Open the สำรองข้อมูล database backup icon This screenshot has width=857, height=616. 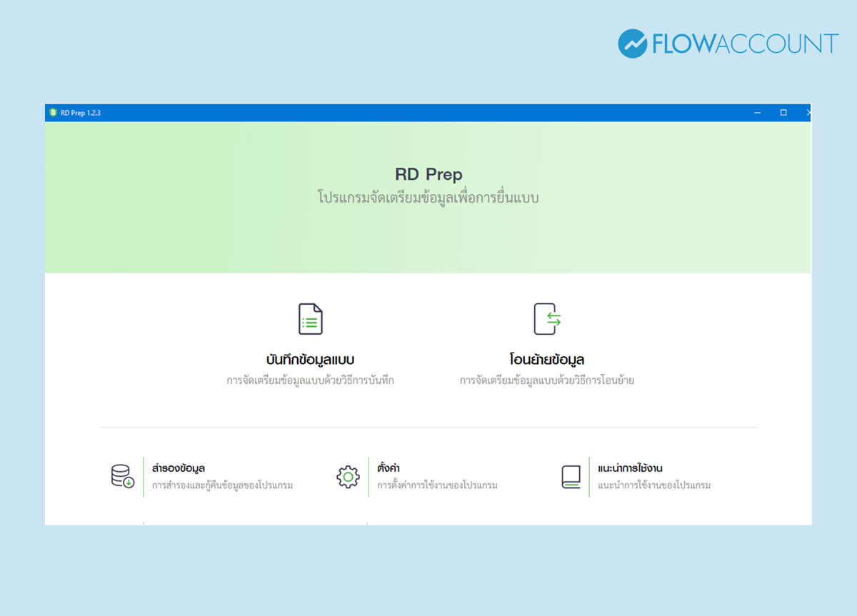point(122,476)
